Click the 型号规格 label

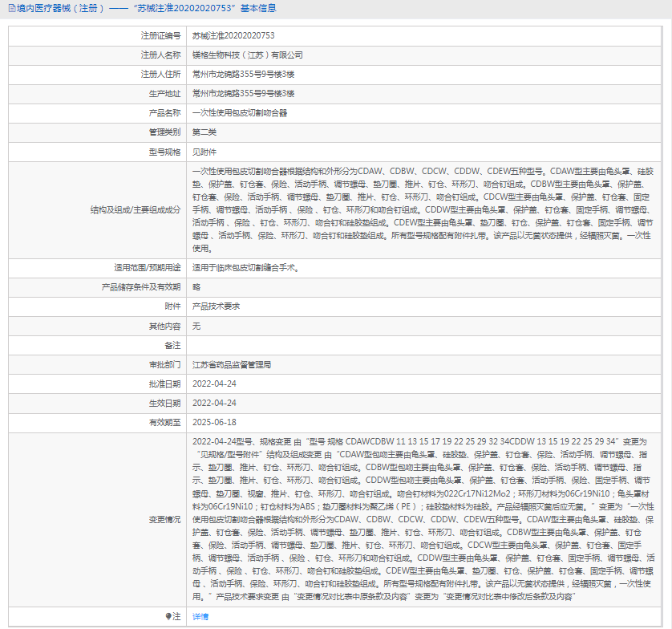pos(164,152)
